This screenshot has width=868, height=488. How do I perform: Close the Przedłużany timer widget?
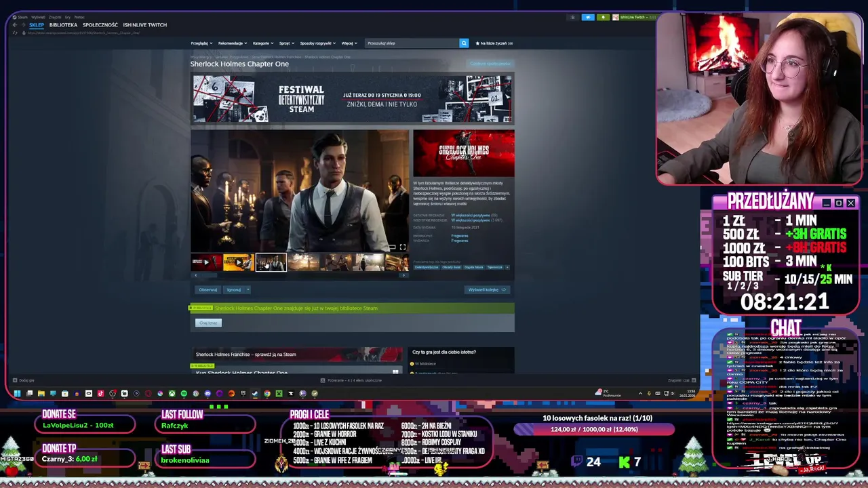[851, 203]
